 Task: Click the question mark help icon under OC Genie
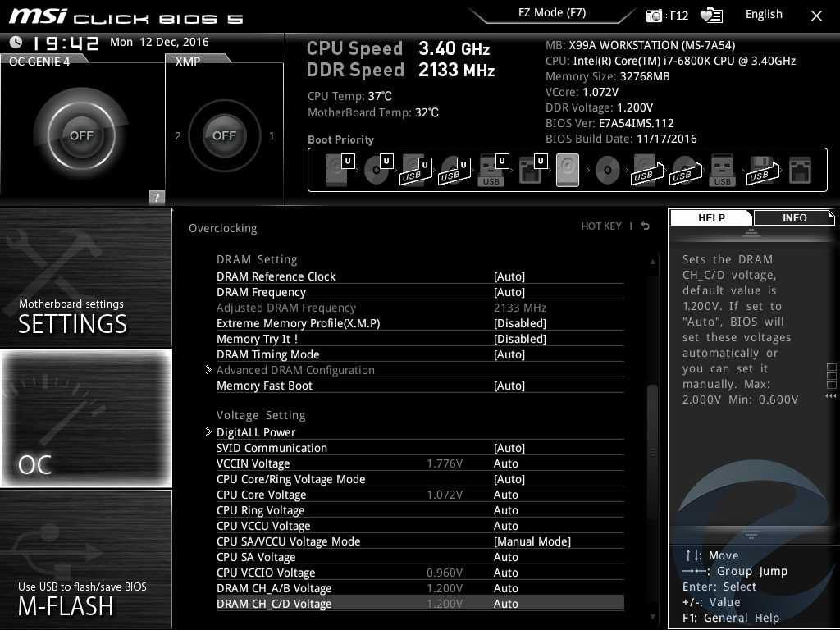[157, 197]
